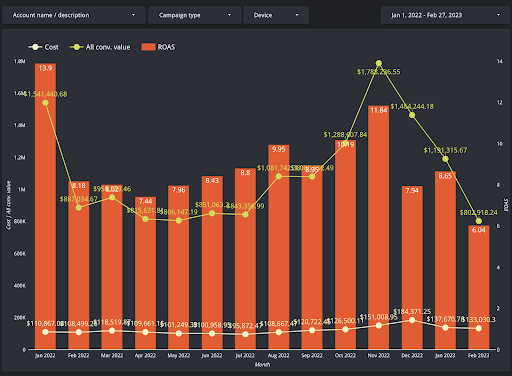Click the Jan 2022 ROAS bar labeled 13.9
512x376 pixels.
tap(45, 206)
